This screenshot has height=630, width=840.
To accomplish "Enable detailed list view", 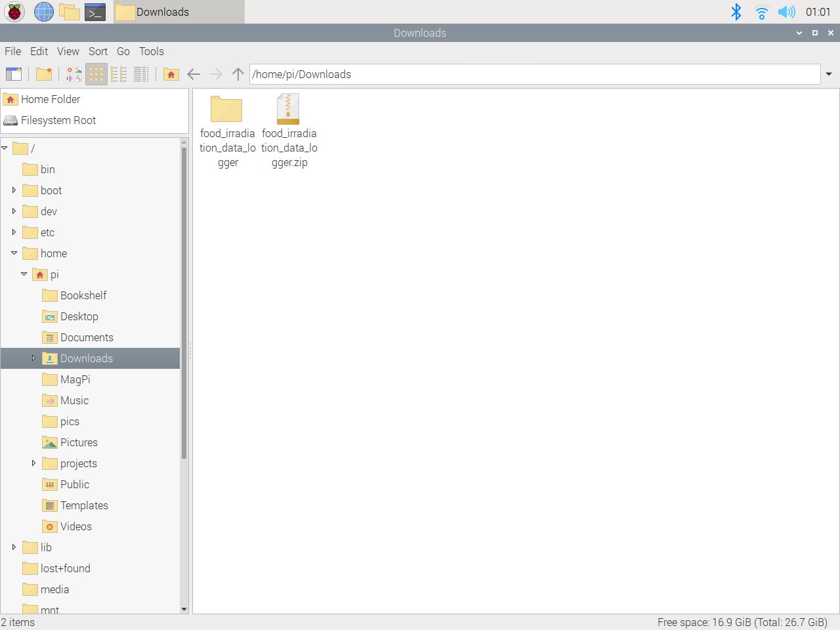I will [141, 74].
